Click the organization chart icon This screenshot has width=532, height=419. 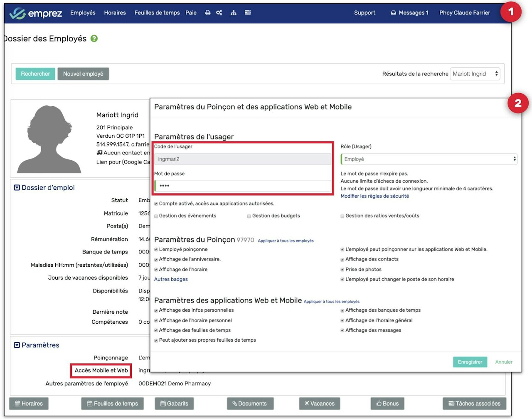click(234, 13)
